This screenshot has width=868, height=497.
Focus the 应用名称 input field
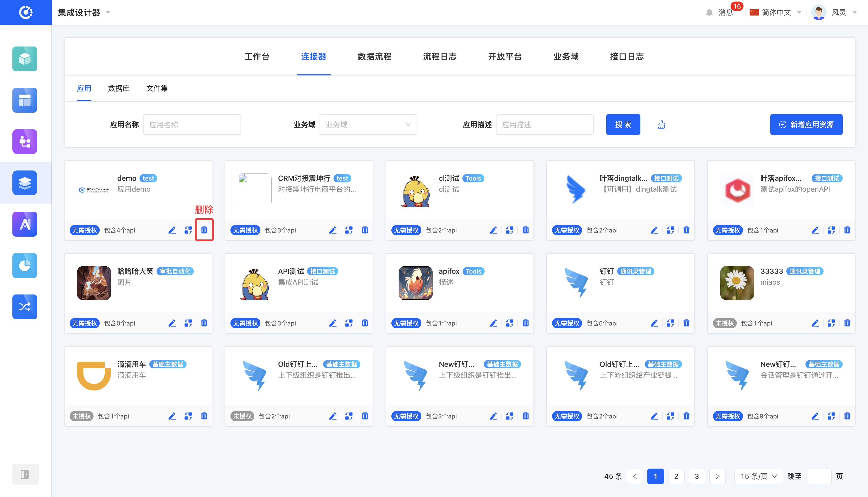(192, 125)
